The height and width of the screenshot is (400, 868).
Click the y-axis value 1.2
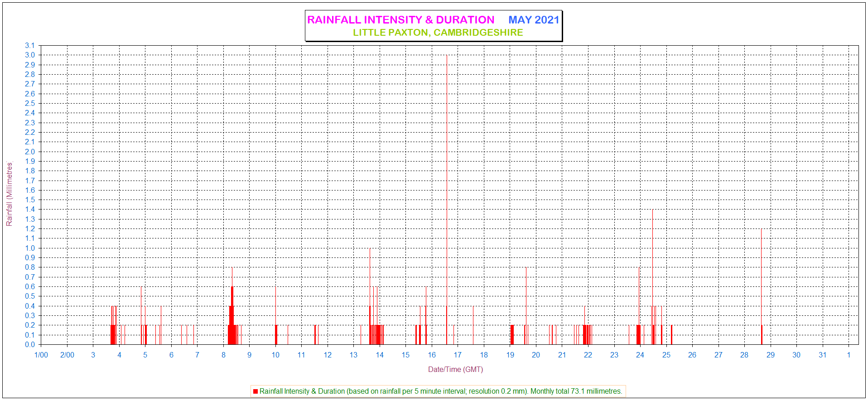pyautogui.click(x=30, y=229)
